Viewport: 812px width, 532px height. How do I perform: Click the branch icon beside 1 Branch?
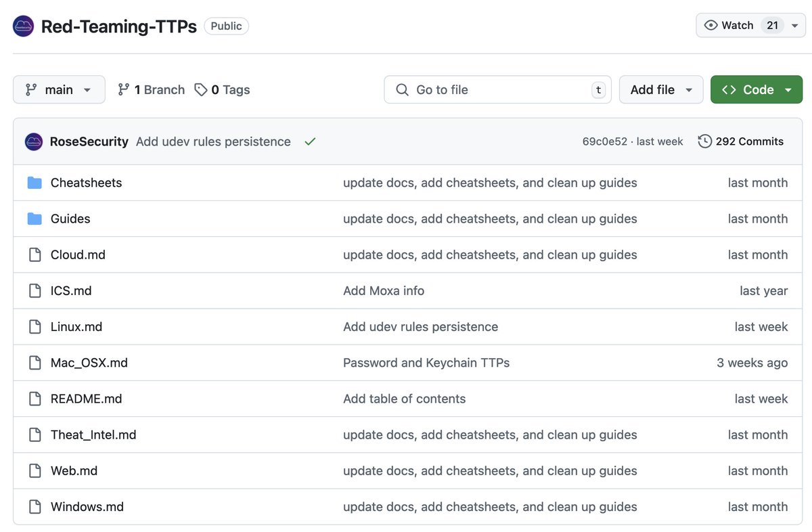click(x=123, y=89)
